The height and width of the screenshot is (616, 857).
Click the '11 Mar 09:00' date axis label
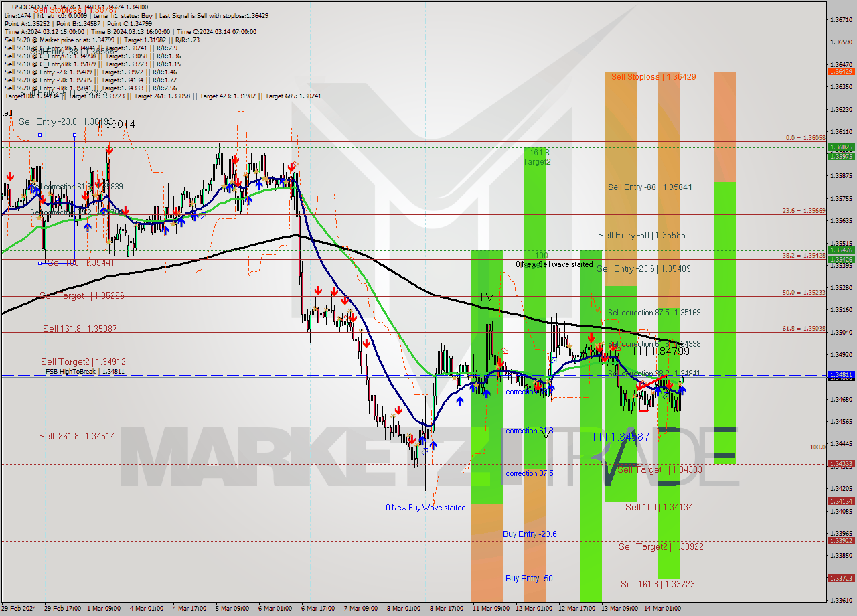click(491, 609)
